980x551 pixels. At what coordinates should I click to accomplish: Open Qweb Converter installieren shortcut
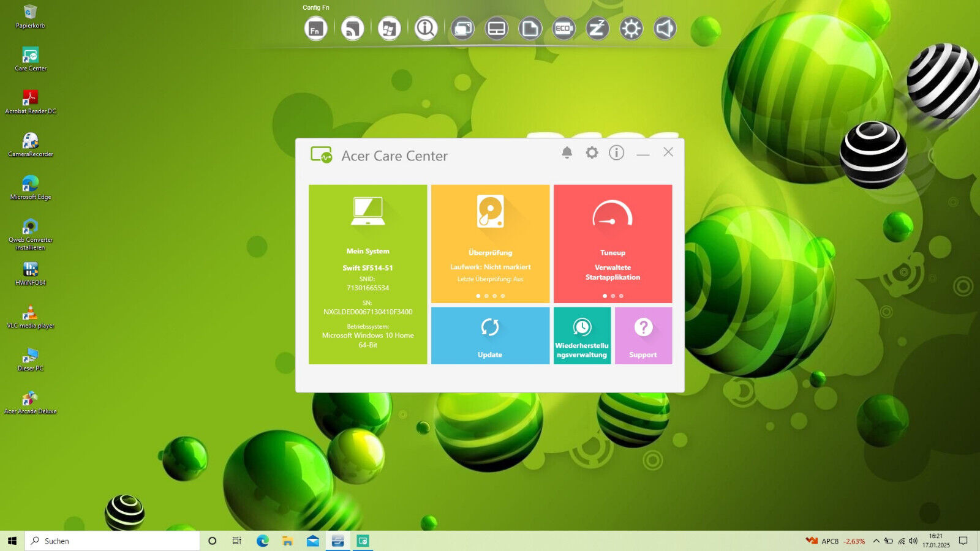(x=30, y=234)
